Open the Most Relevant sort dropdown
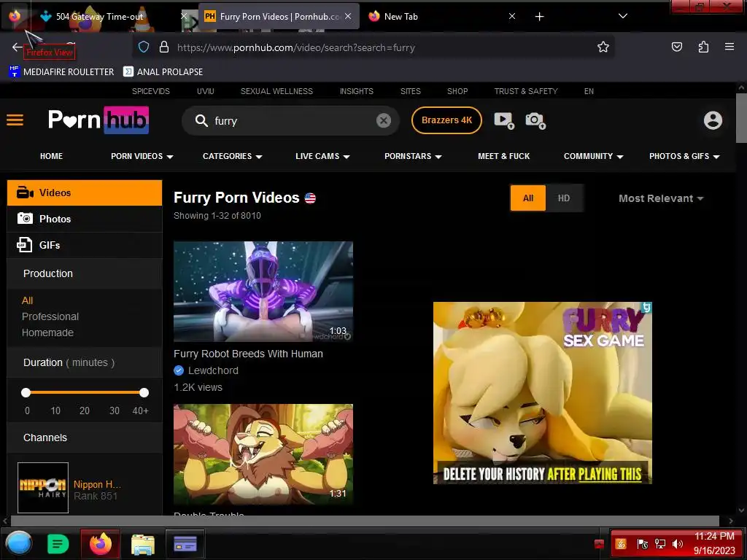The image size is (747, 560). coord(661,198)
